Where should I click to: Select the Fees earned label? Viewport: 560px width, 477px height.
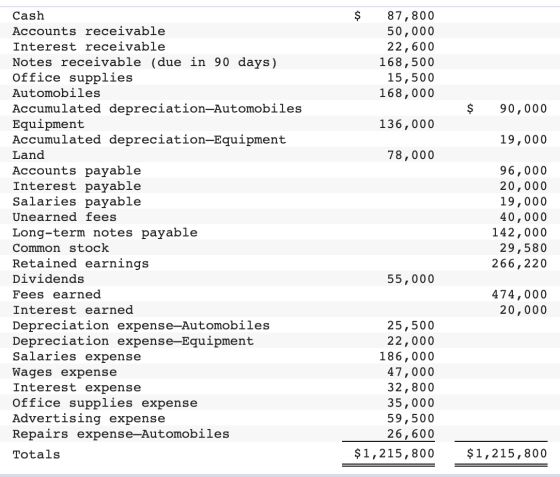click(x=56, y=295)
